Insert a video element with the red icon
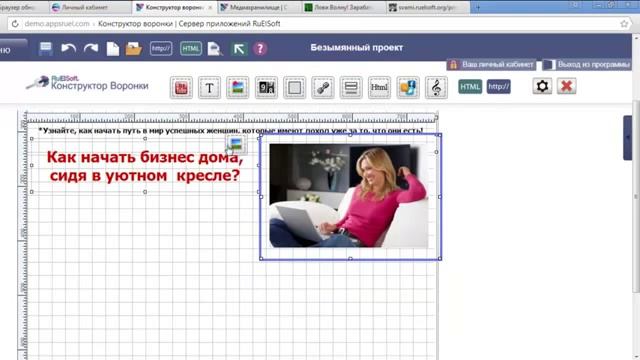Image resolution: width=640 pixels, height=360 pixels. (x=181, y=87)
